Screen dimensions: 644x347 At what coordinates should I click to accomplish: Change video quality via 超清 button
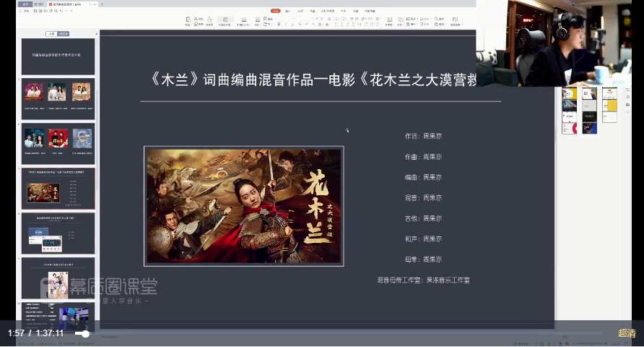tap(627, 333)
